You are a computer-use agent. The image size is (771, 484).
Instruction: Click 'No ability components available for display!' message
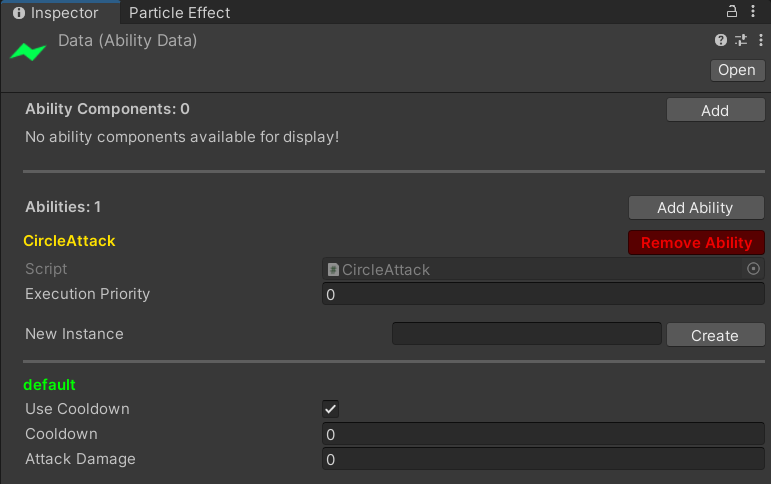(x=182, y=137)
